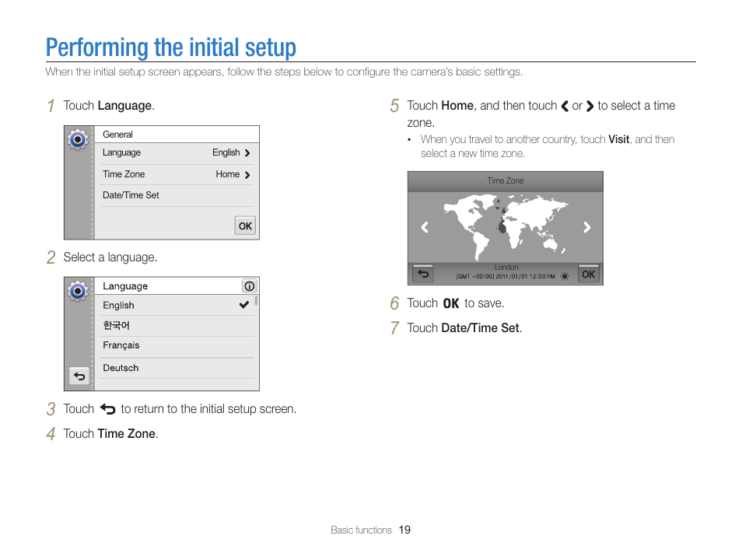
Task: Click the Select a language instruction
Action: pyautogui.click(x=110, y=257)
